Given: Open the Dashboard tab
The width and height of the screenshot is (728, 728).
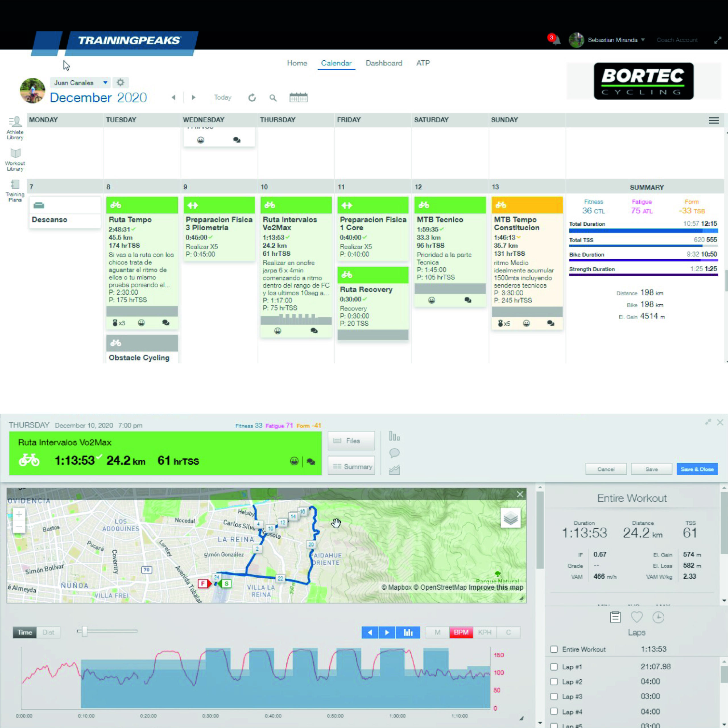Looking at the screenshot, I should click(384, 63).
